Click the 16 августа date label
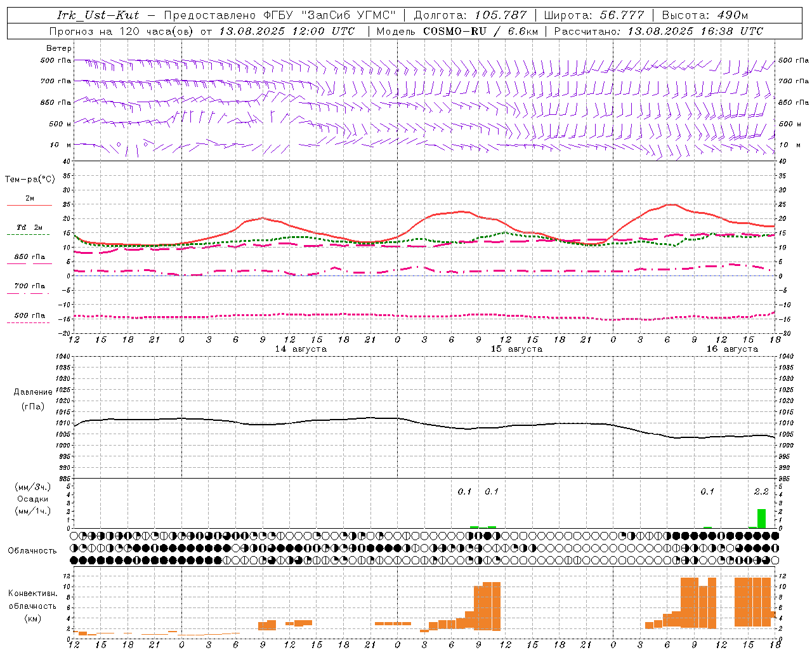This screenshot has width=812, height=650. point(732,349)
